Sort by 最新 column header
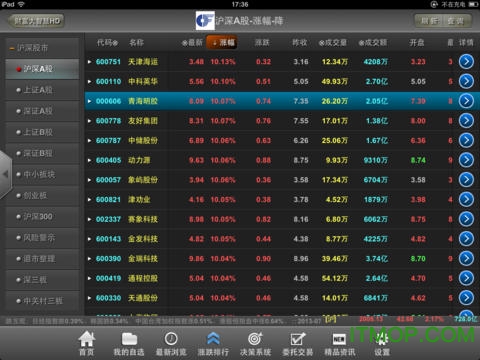 tap(192, 43)
